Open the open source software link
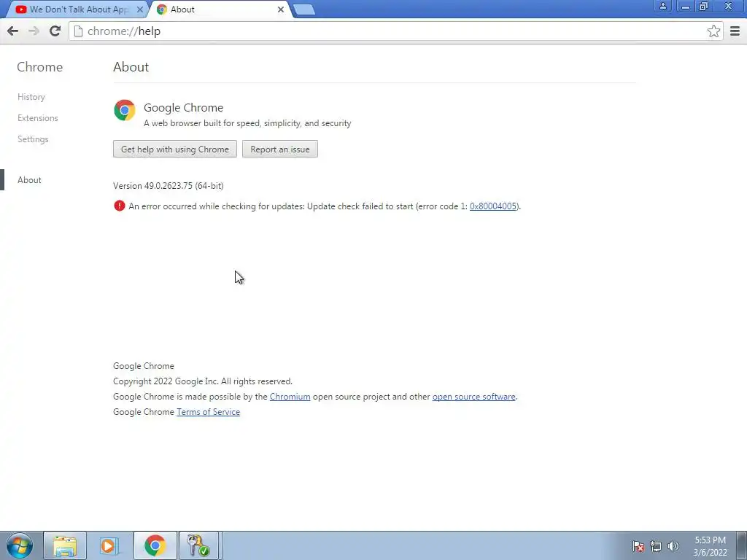The height and width of the screenshot is (560, 747). [473, 397]
